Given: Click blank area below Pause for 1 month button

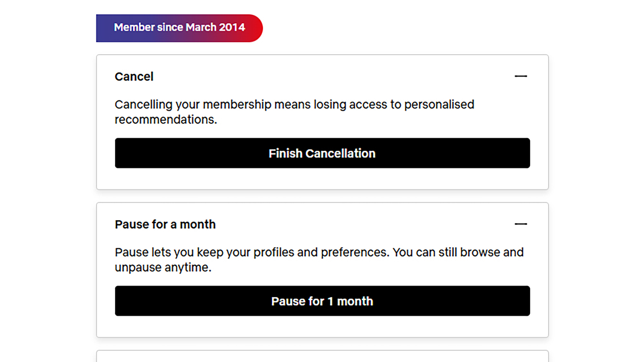Looking at the screenshot, I should click(x=322, y=326).
